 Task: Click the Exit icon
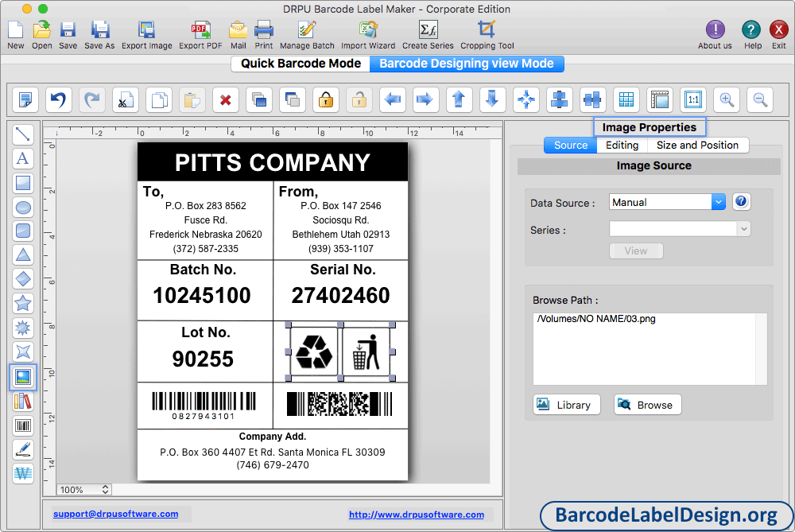779,34
